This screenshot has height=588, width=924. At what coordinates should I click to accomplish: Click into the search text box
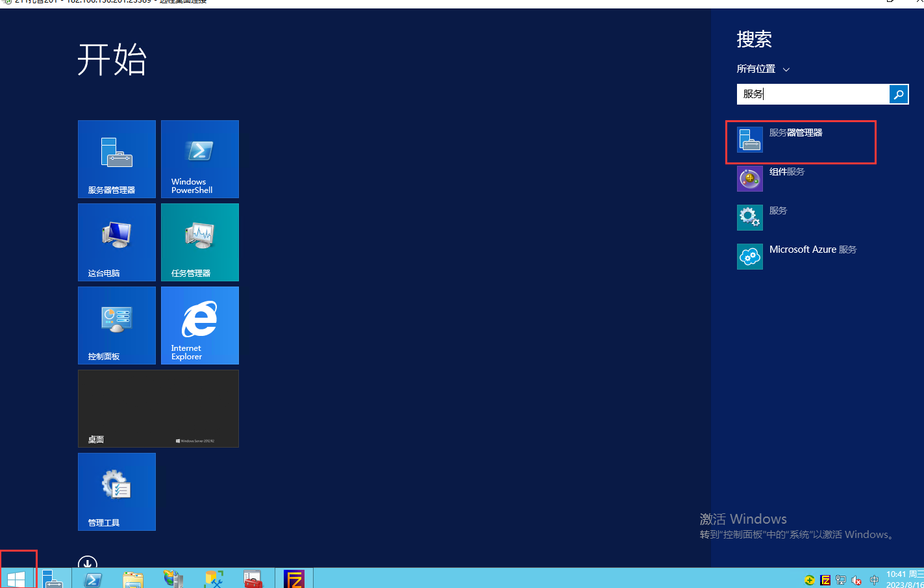tap(812, 94)
